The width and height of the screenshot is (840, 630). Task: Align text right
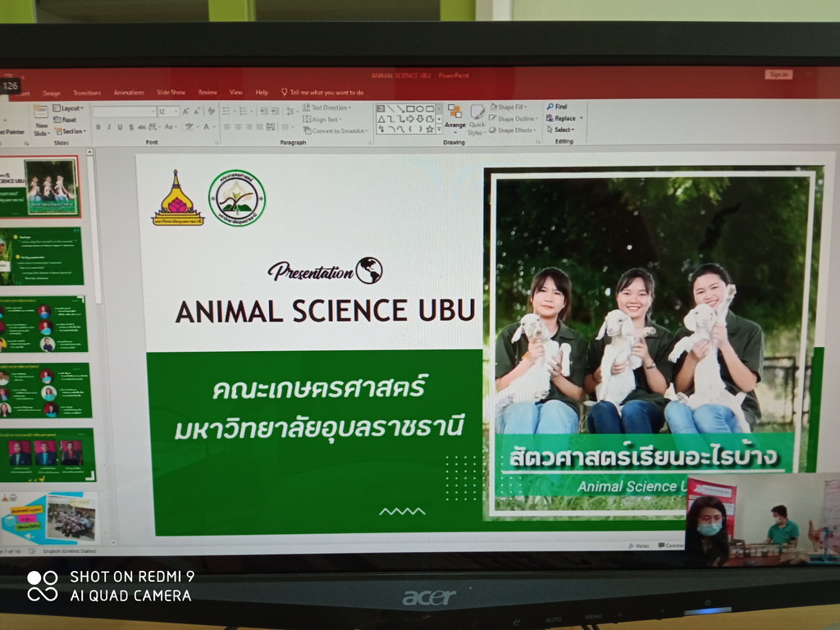point(249,127)
